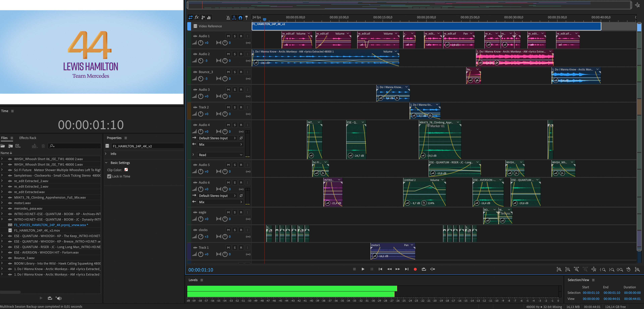644x309 pixels.
Task: Open the Time panel menu
Action: pyautogui.click(x=12, y=111)
